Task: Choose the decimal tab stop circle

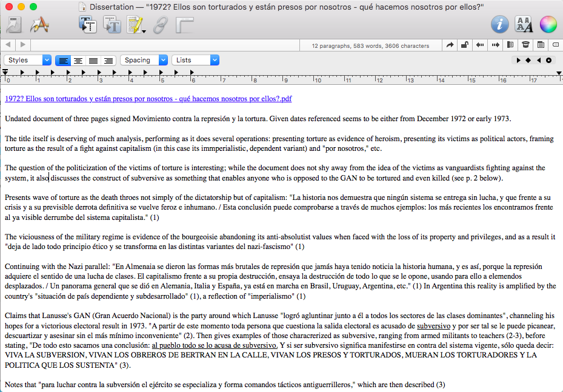Action: (x=548, y=61)
